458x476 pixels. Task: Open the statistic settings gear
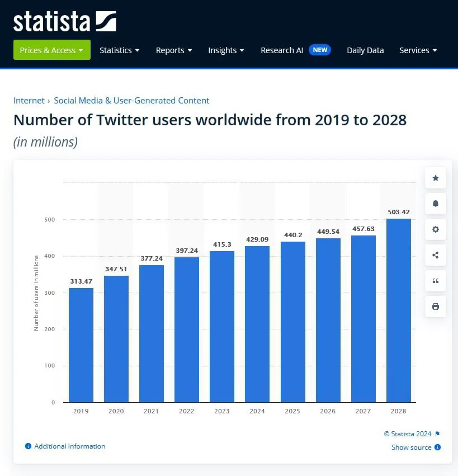(x=435, y=229)
